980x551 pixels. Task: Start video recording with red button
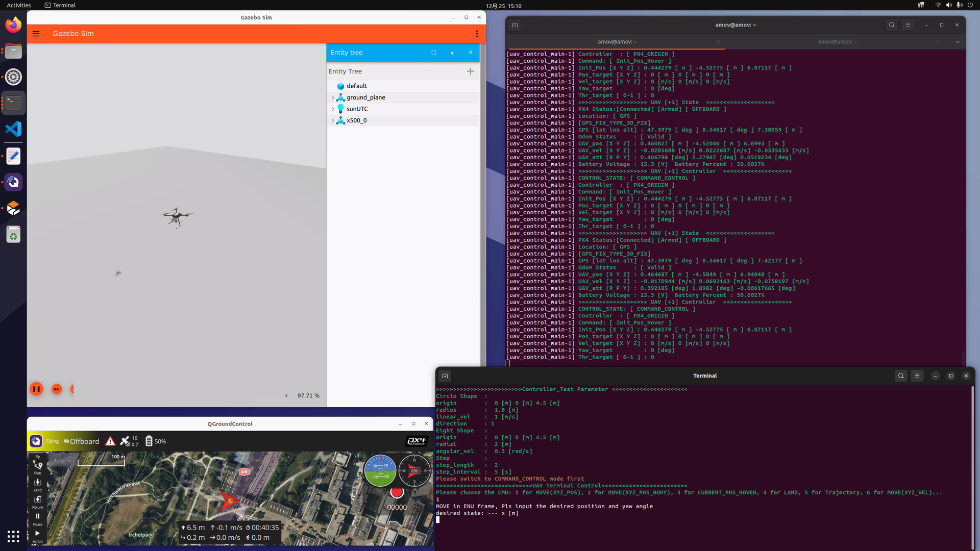point(397,492)
